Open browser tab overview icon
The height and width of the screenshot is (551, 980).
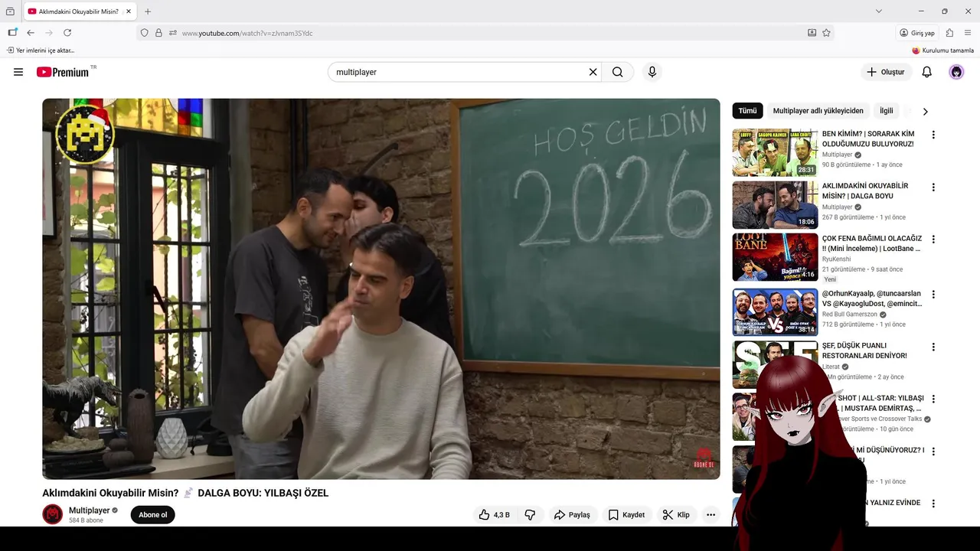(10, 11)
